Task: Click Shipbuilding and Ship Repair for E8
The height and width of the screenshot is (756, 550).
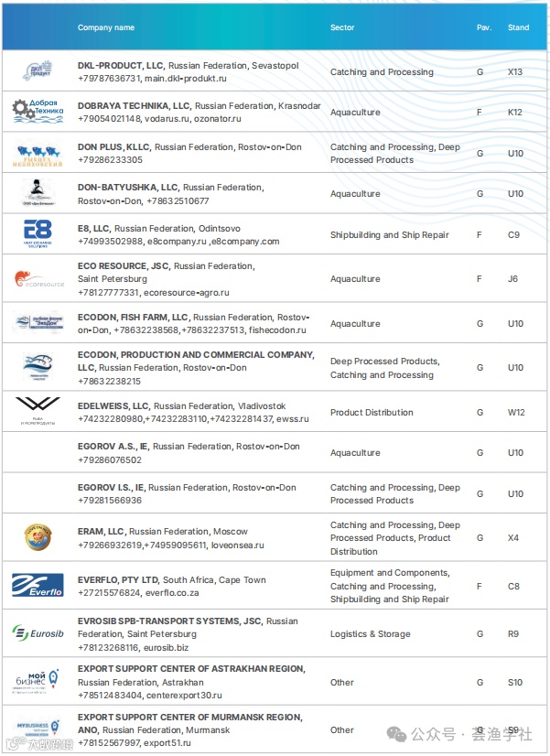Action: (390, 235)
